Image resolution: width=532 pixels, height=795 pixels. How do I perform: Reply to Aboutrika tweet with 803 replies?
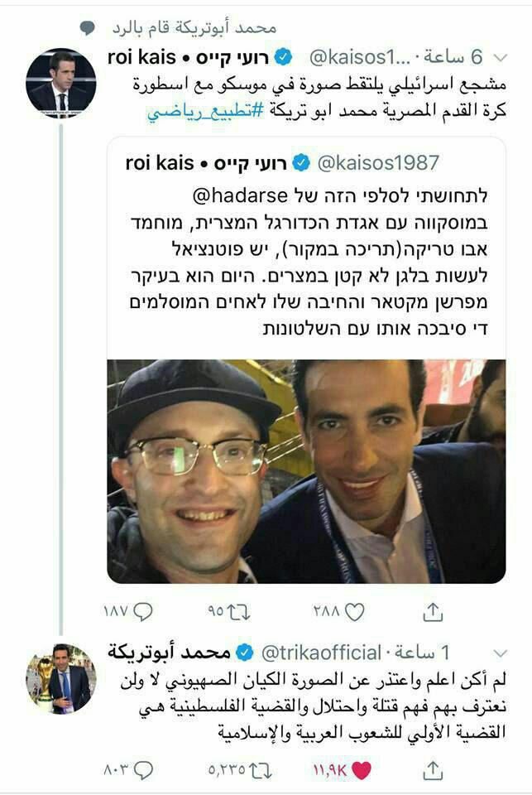(143, 770)
